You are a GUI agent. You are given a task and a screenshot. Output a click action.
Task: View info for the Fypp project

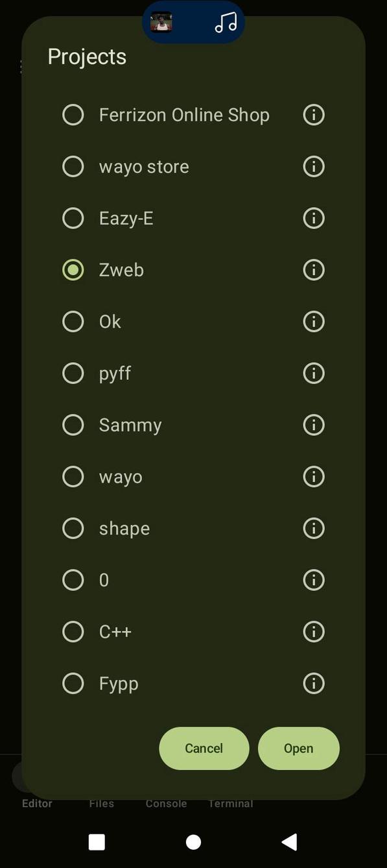click(x=313, y=683)
